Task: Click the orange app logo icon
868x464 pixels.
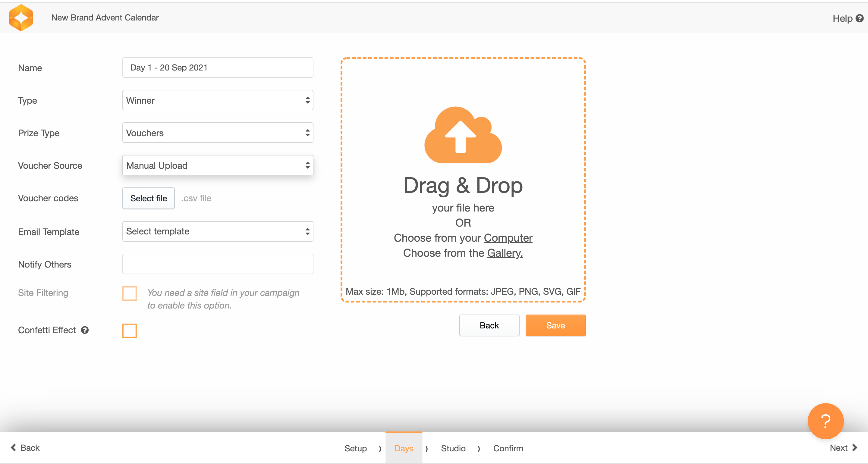Action: click(21, 17)
